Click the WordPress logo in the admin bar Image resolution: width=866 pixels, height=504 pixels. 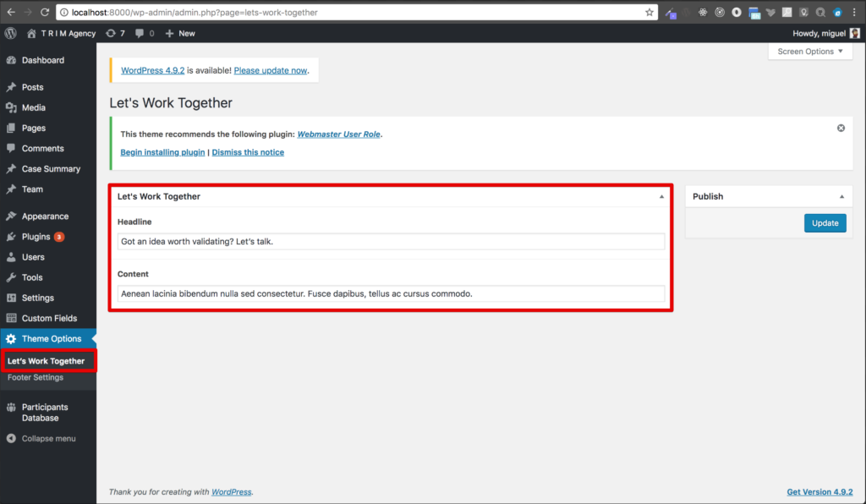click(10, 33)
